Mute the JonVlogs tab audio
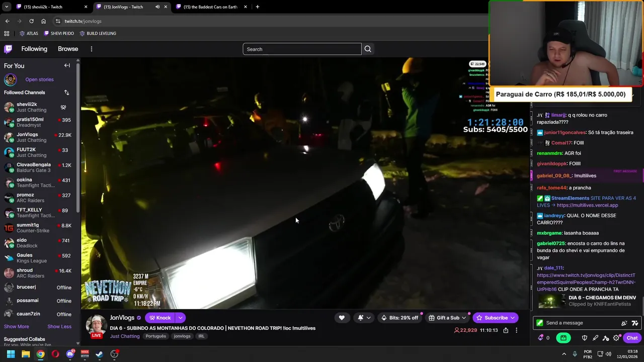644x362 pixels. coord(157,7)
